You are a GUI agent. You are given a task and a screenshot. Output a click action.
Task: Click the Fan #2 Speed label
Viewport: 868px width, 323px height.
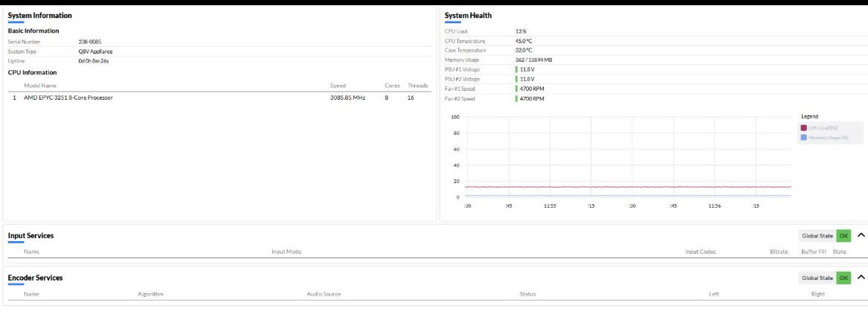click(x=460, y=99)
